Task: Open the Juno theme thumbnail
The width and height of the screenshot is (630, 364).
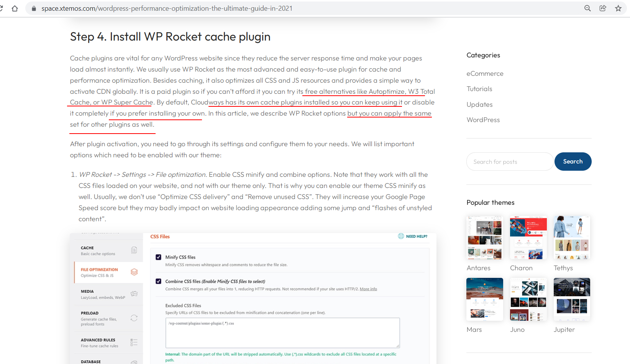Action: pyautogui.click(x=528, y=299)
